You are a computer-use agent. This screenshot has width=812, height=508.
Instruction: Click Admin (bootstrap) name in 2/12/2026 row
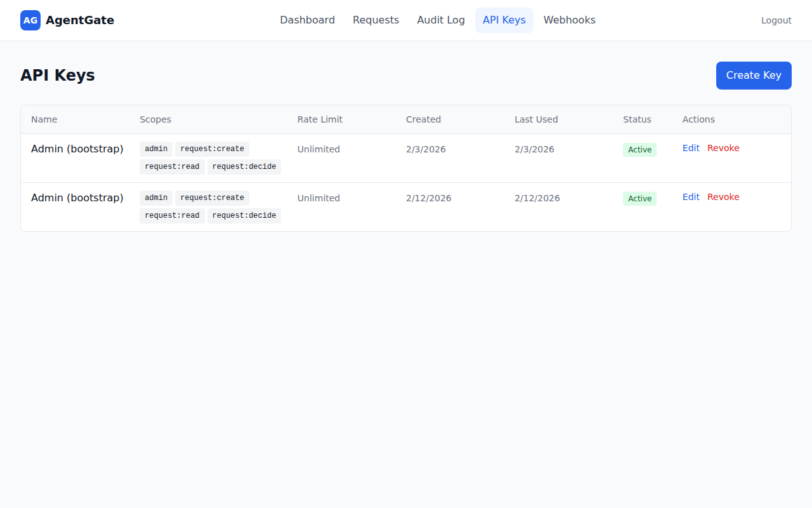(x=77, y=197)
